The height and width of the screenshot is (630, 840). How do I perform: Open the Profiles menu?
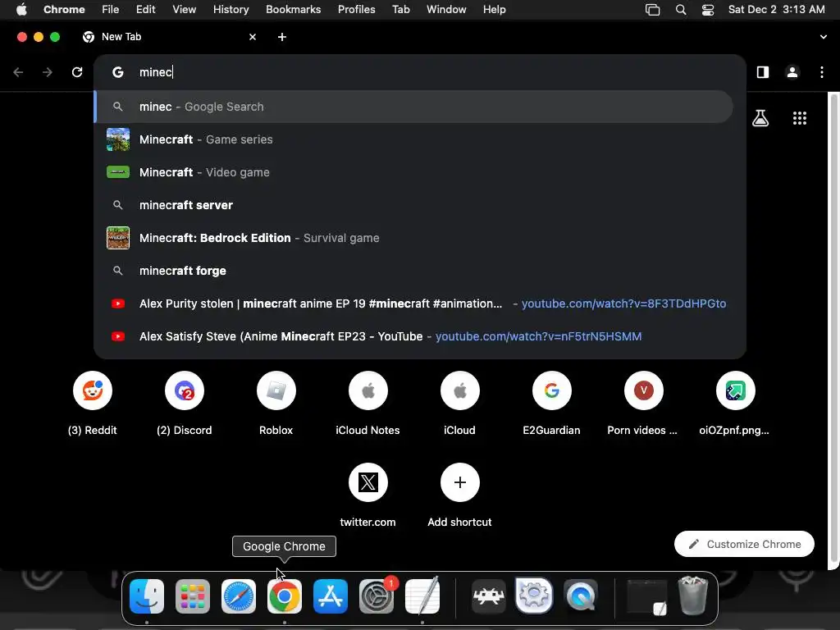pyautogui.click(x=356, y=10)
